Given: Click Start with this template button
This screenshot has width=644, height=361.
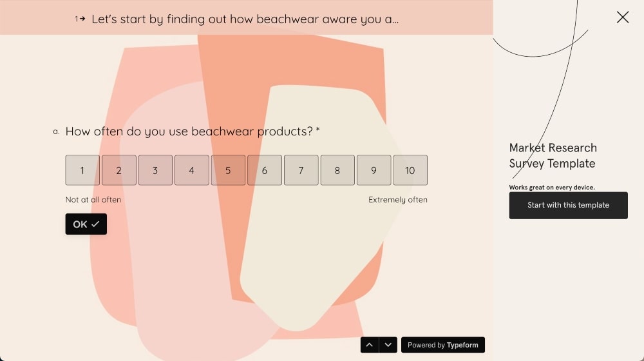Looking at the screenshot, I should pyautogui.click(x=568, y=205).
